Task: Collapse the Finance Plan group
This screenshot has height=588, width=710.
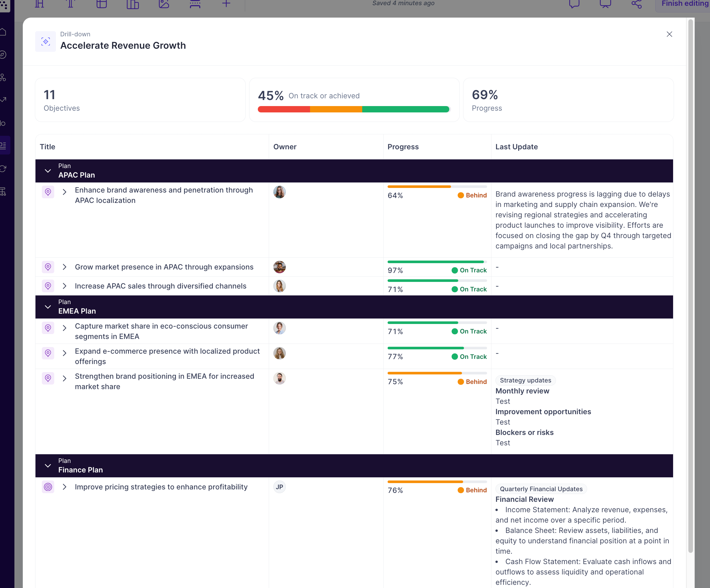Action: pyautogui.click(x=48, y=466)
